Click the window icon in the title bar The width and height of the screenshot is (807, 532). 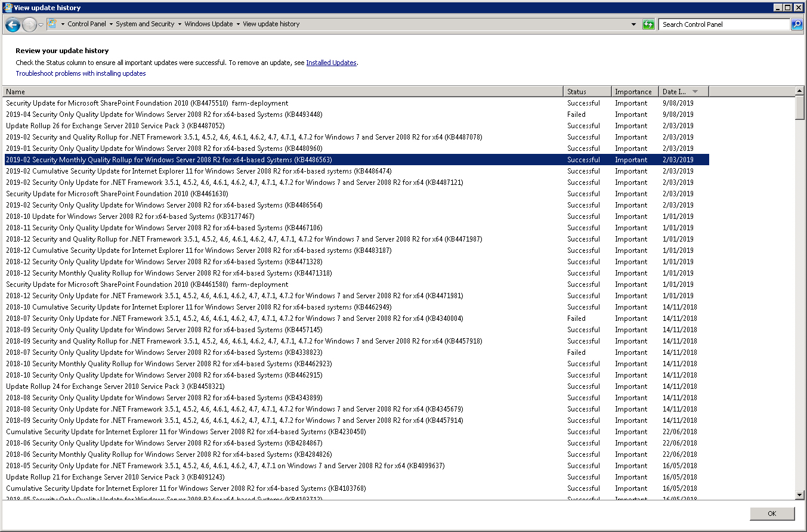(x=8, y=8)
